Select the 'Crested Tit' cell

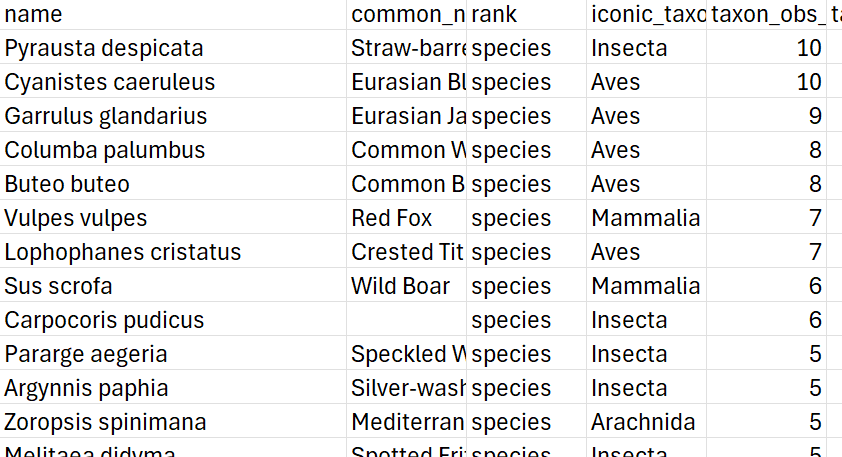tap(406, 252)
